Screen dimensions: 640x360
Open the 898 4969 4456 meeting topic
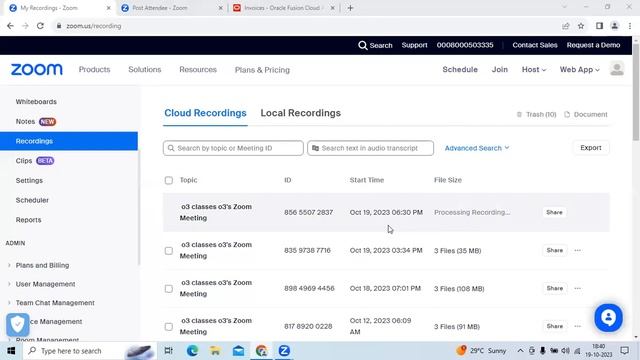216,288
